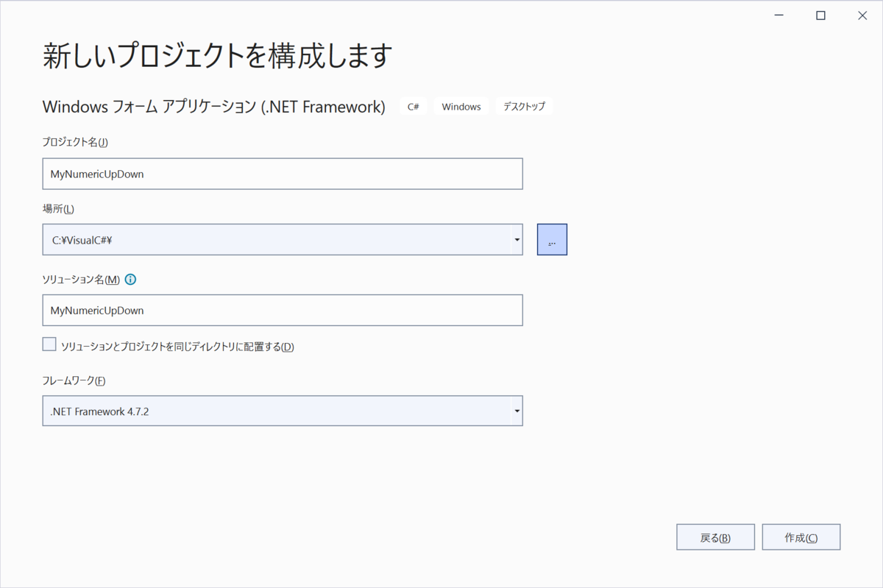Click the 作成 create button
This screenshot has width=883, height=588.
(801, 536)
